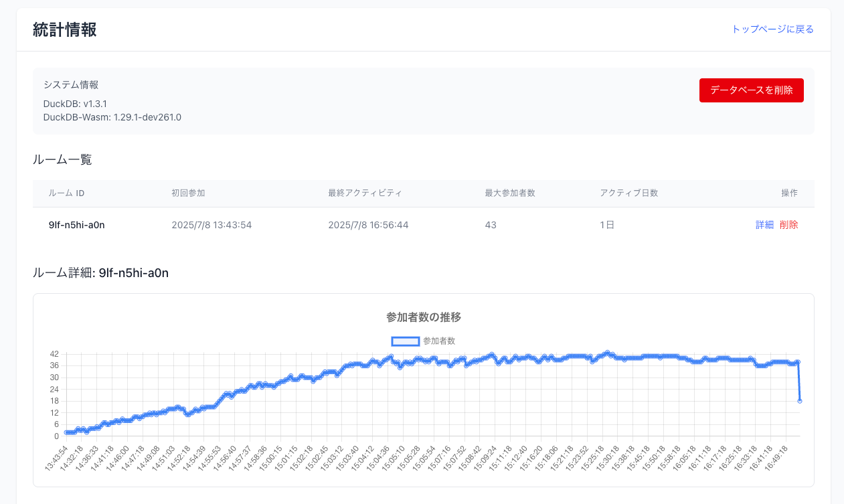Viewport: 844px width, 504px height.
Task: Click the red 削除 link in the room row
Action: [x=788, y=225]
